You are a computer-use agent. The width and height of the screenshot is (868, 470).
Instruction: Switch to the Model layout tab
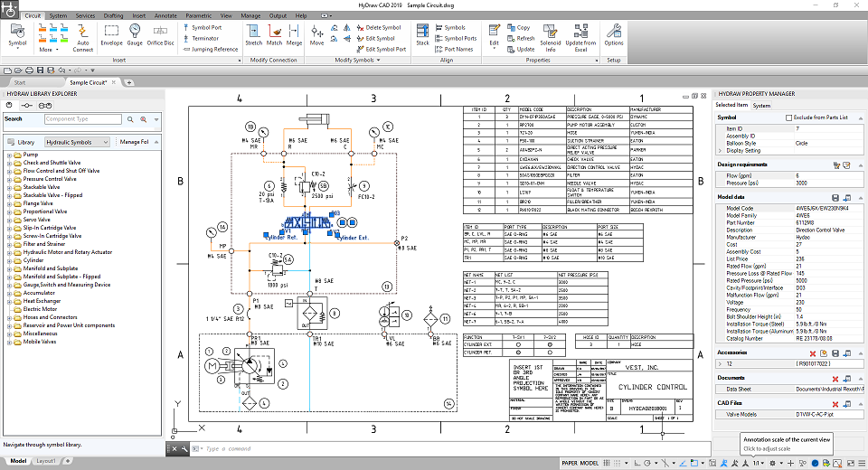pyautogui.click(x=18, y=461)
